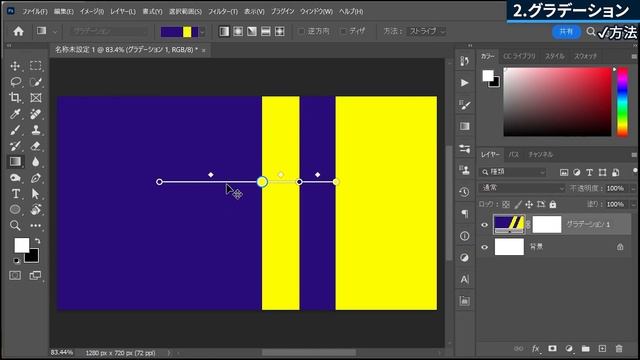Click the new adjustment layer icon
The height and width of the screenshot is (360, 640).
pyautogui.click(x=569, y=349)
